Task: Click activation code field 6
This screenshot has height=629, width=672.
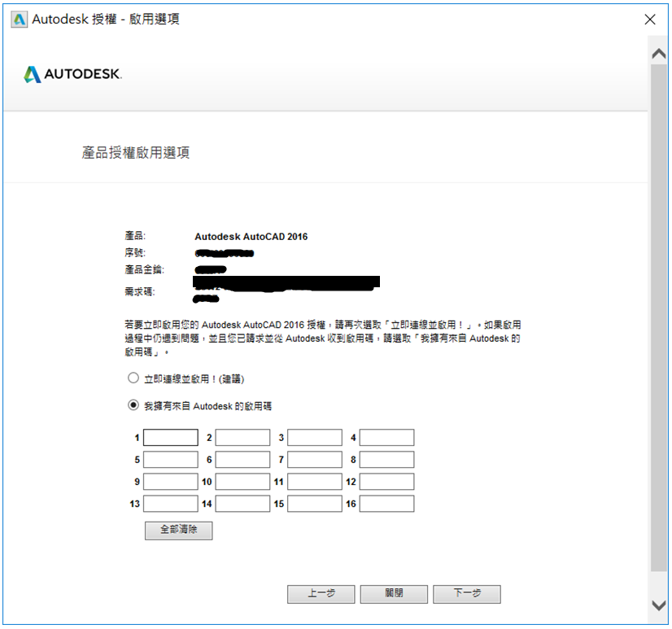Action: point(242,459)
